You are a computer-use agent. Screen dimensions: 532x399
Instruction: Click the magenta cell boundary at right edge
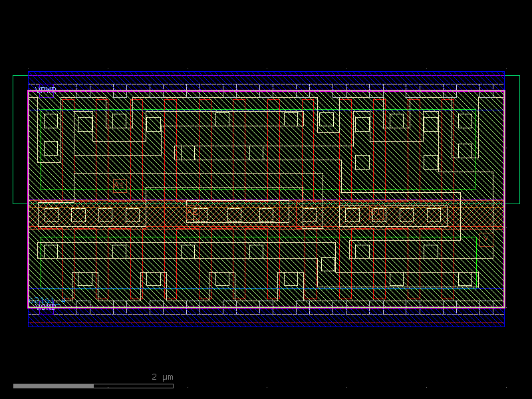click(504, 199)
